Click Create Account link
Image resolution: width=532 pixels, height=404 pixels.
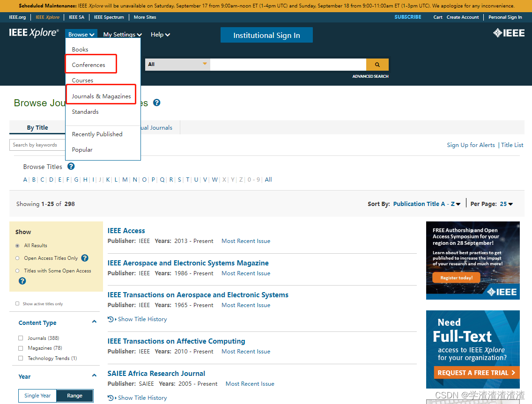pos(462,17)
